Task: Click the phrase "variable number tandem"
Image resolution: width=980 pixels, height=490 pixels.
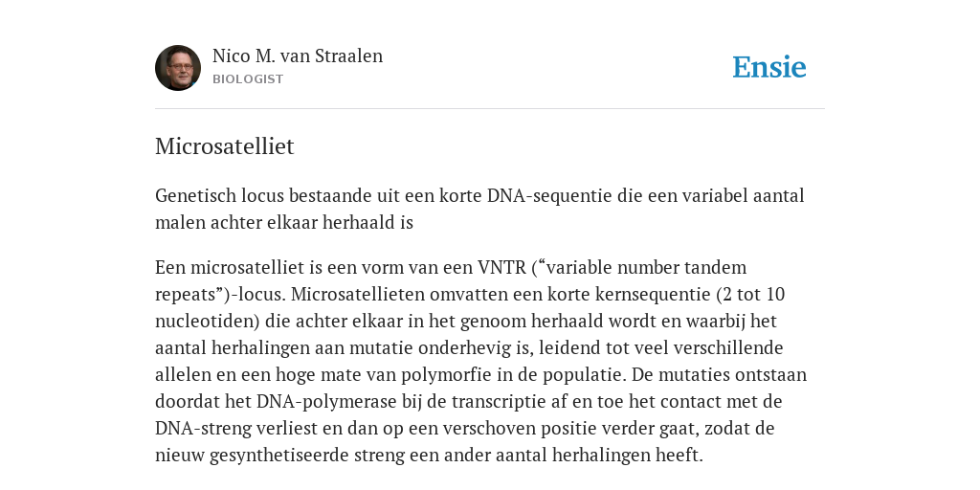Action: tap(646, 268)
